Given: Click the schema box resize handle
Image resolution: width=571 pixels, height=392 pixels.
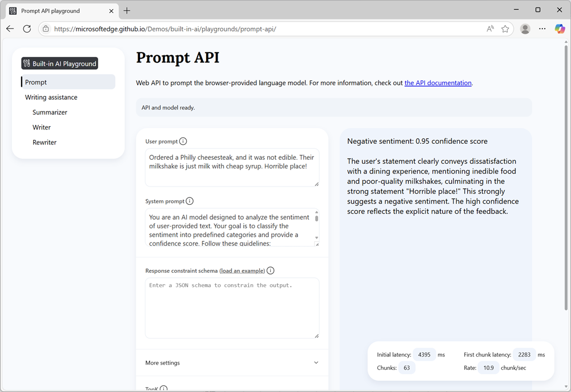Looking at the screenshot, I should point(316,336).
